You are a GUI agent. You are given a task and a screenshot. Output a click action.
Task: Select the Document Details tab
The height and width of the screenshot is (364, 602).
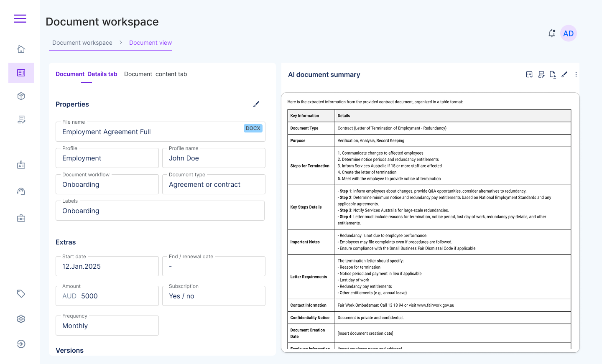tap(87, 74)
